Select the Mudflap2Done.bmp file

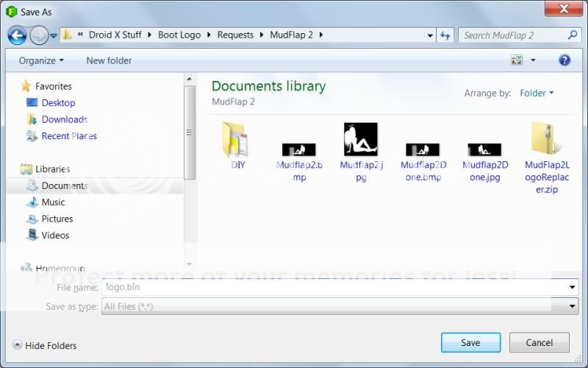(x=423, y=162)
